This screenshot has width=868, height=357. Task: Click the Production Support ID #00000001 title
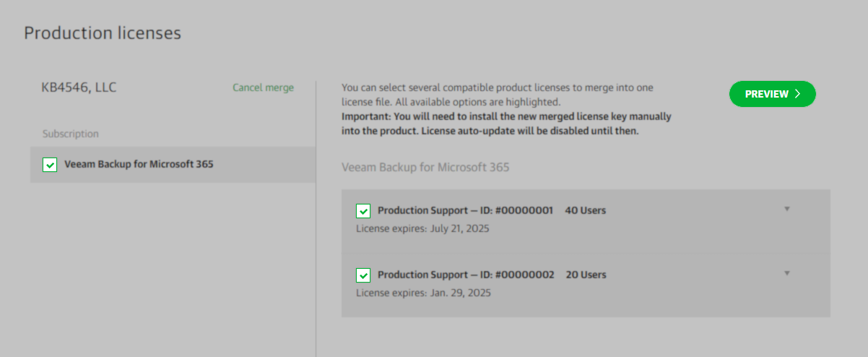pyautogui.click(x=465, y=211)
